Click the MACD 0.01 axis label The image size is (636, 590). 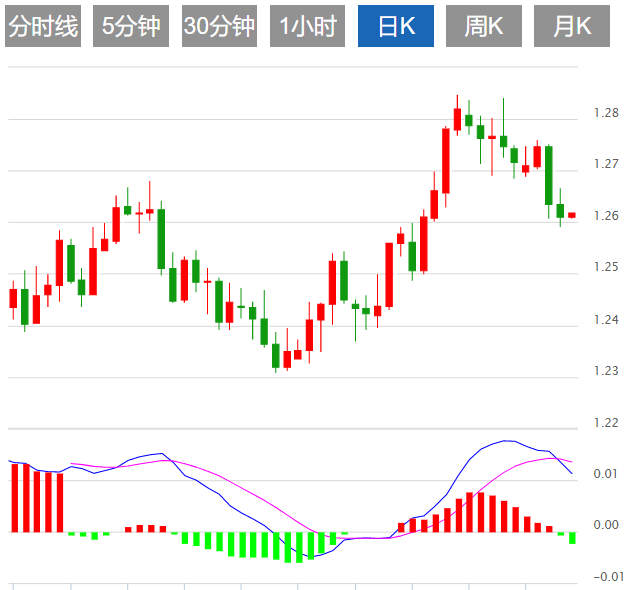pos(606,474)
